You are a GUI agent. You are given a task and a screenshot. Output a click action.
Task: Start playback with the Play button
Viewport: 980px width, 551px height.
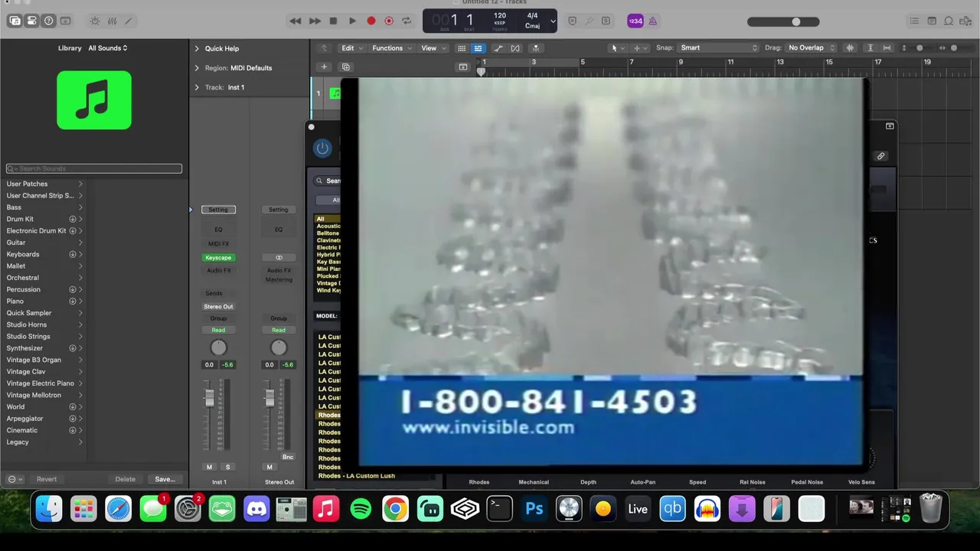(352, 21)
